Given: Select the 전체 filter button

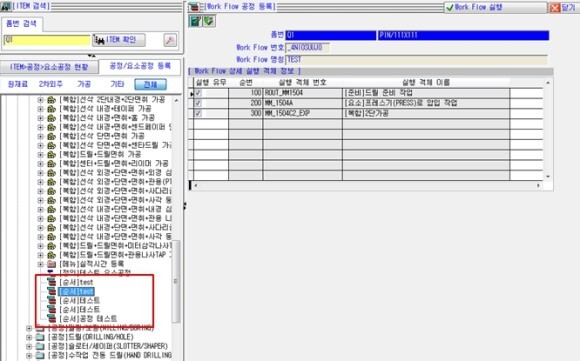Looking at the screenshot, I should coord(151,84).
